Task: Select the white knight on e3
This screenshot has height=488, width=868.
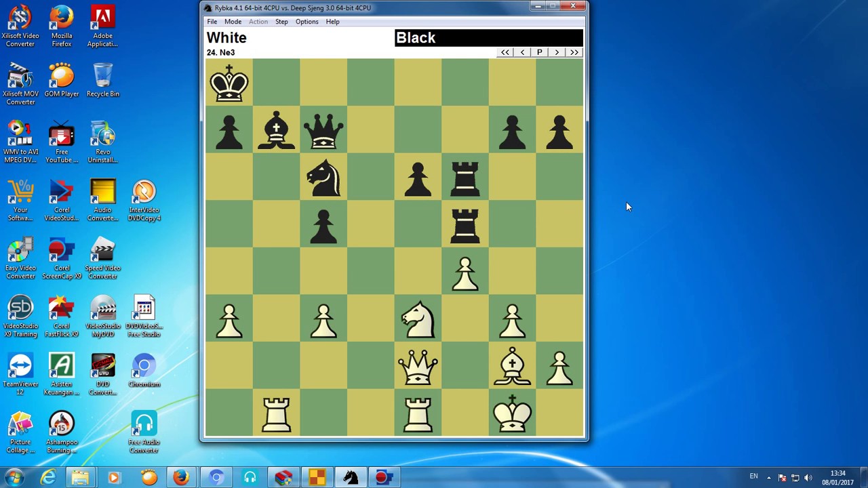Action: pyautogui.click(x=418, y=319)
